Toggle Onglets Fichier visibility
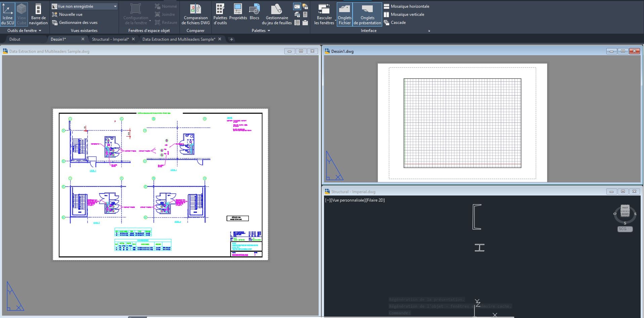Image resolution: width=644 pixels, height=318 pixels. [345, 13]
